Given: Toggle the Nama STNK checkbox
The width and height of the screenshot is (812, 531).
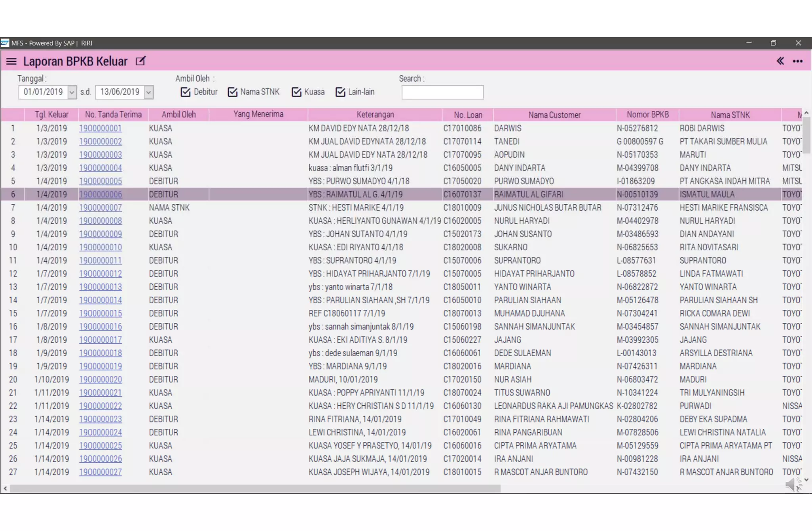Looking at the screenshot, I should pos(233,92).
